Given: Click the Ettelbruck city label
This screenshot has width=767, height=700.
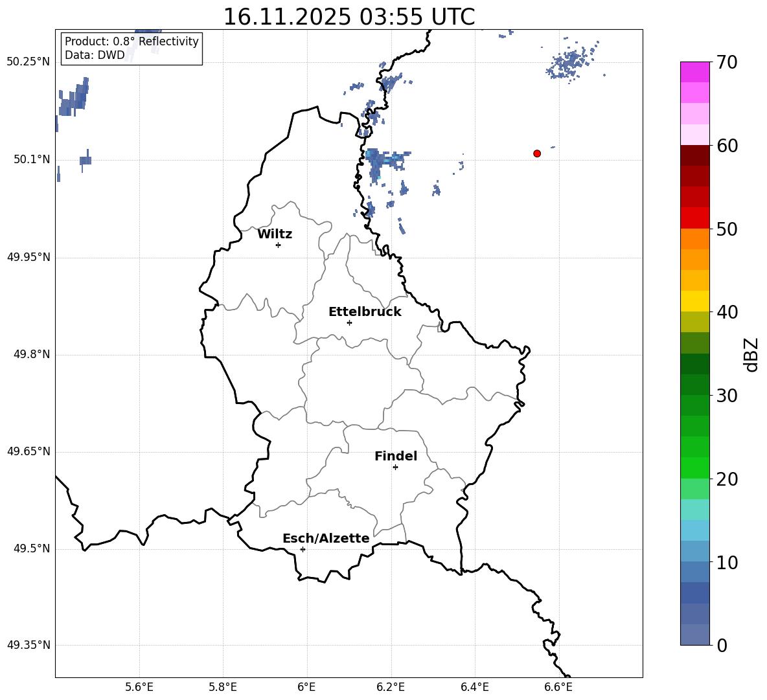Looking at the screenshot, I should 365,312.
